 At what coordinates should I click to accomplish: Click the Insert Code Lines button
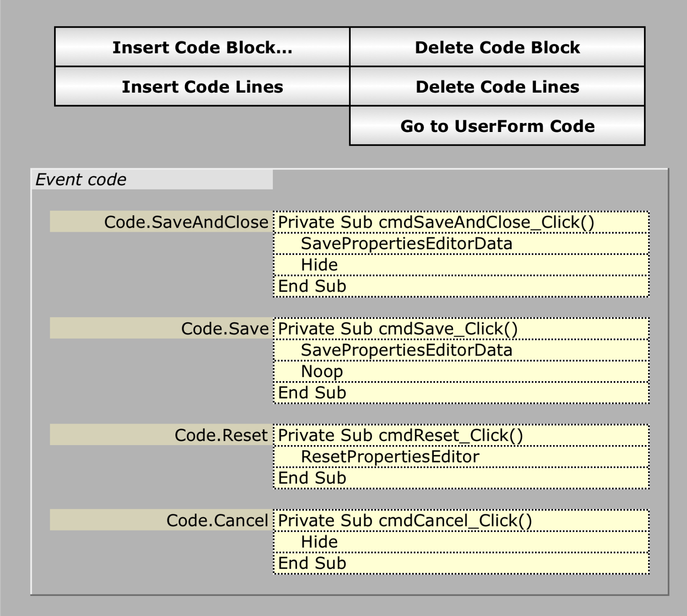pyautogui.click(x=201, y=87)
